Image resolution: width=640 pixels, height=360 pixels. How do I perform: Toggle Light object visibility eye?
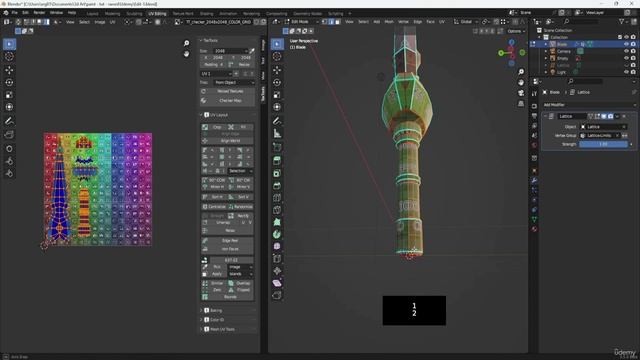[x=627, y=72]
